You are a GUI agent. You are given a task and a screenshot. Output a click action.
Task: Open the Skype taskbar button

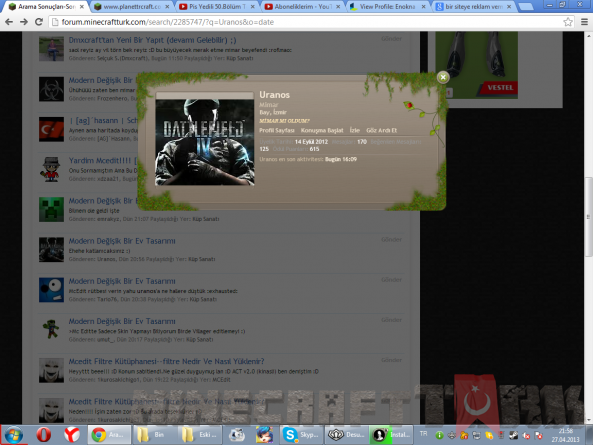[x=301, y=435]
